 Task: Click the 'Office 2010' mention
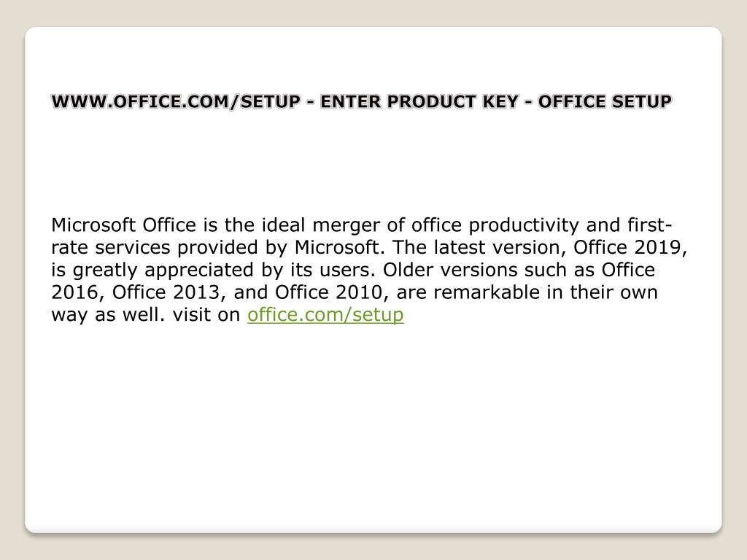pos(329,292)
